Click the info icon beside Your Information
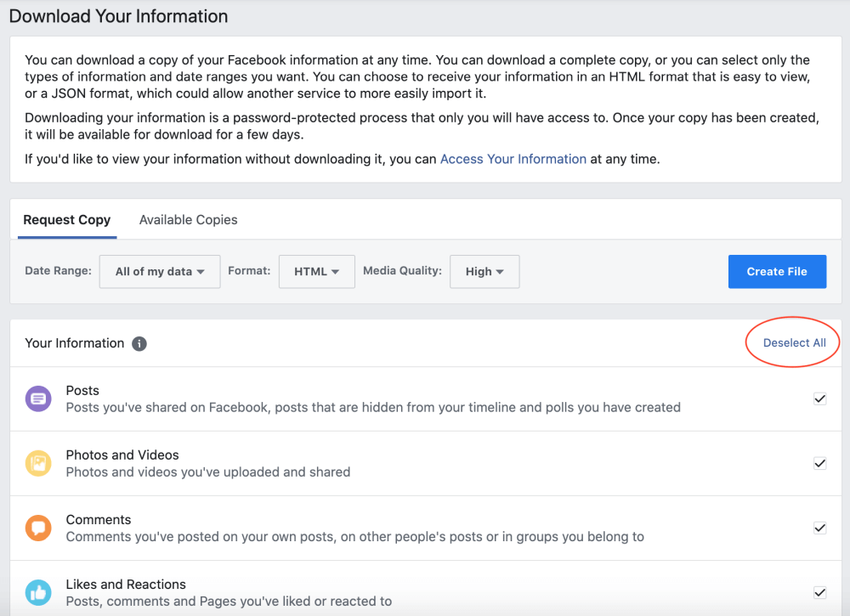 (x=139, y=343)
